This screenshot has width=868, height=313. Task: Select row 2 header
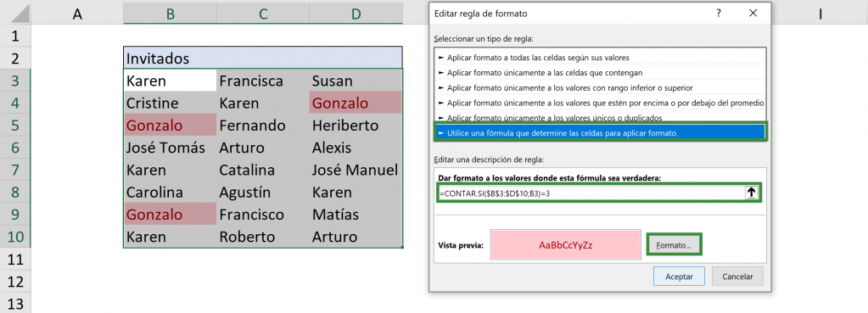tap(15, 59)
